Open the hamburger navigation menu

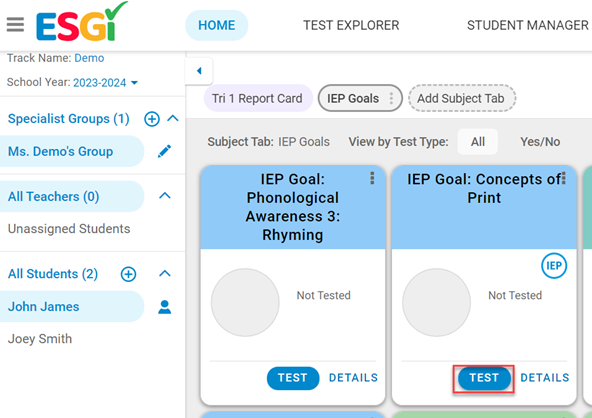point(15,25)
